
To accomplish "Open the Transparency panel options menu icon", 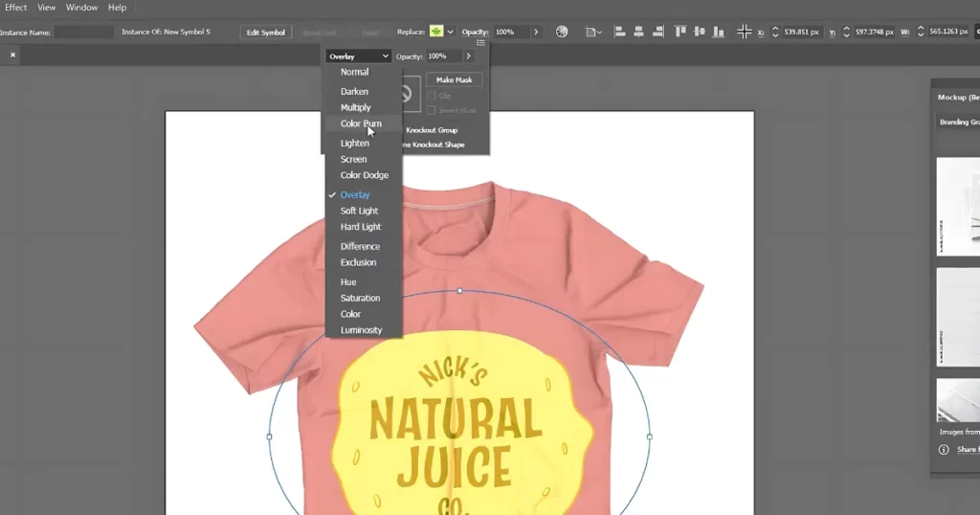I will click(480, 43).
